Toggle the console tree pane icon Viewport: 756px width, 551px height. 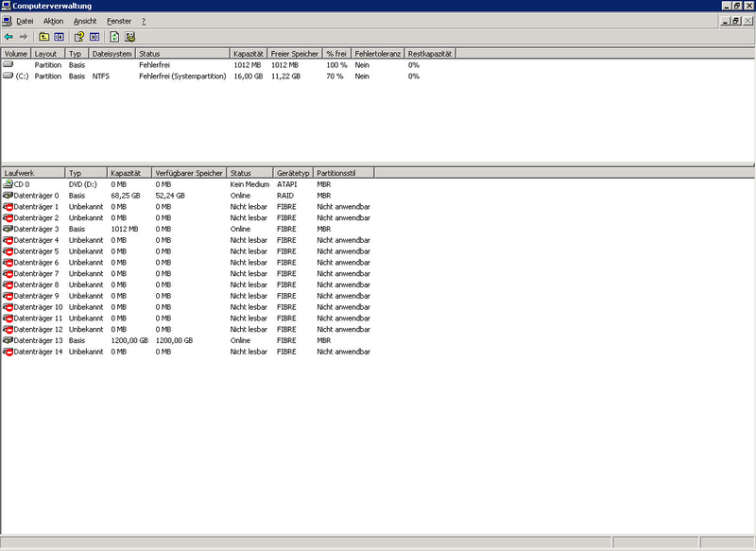(x=59, y=37)
